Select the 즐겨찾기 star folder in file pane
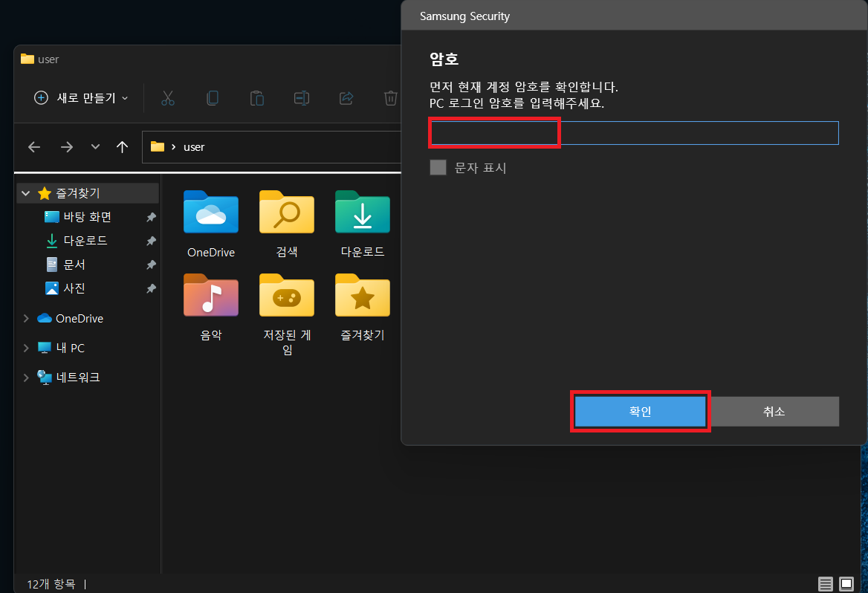This screenshot has height=593, width=868. (363, 295)
